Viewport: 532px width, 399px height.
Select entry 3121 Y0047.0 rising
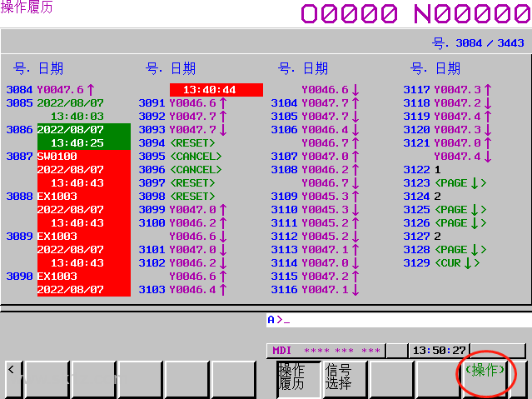[x=448, y=143]
